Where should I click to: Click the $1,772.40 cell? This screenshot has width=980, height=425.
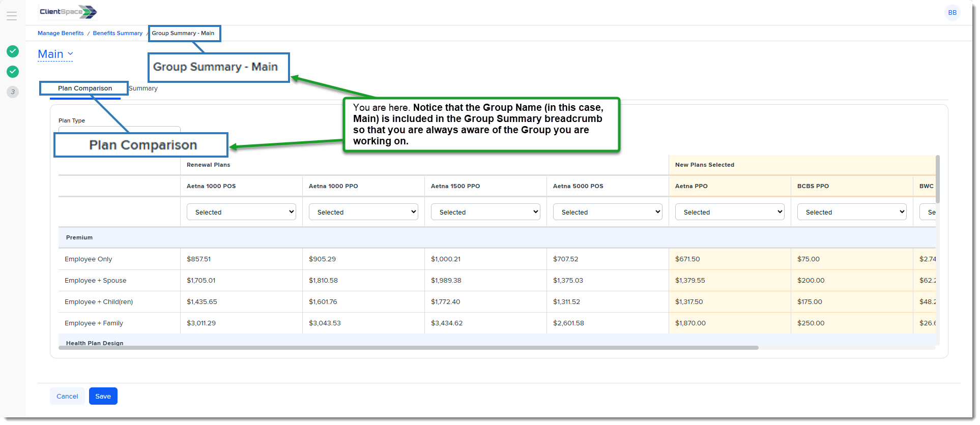click(x=485, y=302)
